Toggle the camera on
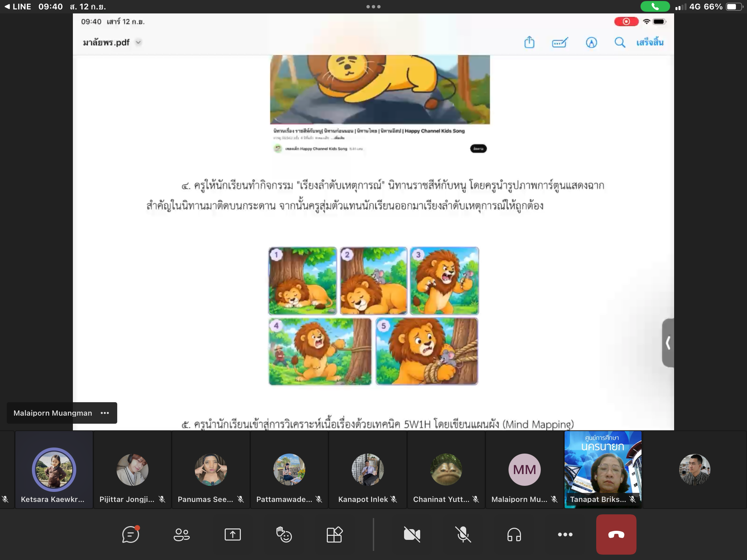This screenshot has height=560, width=747. tap(412, 534)
